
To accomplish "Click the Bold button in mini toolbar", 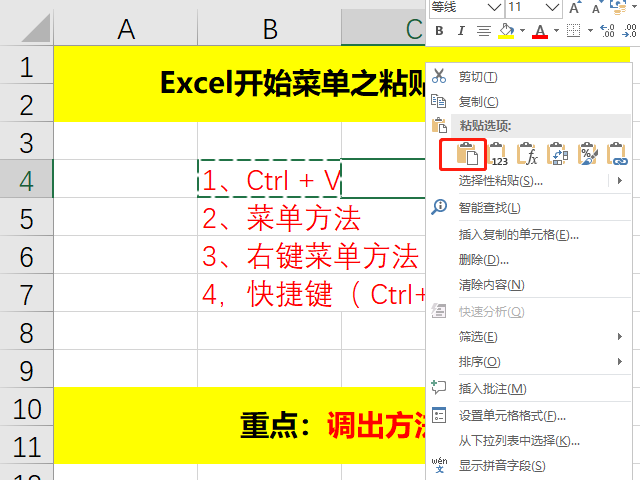I will pyautogui.click(x=439, y=31).
